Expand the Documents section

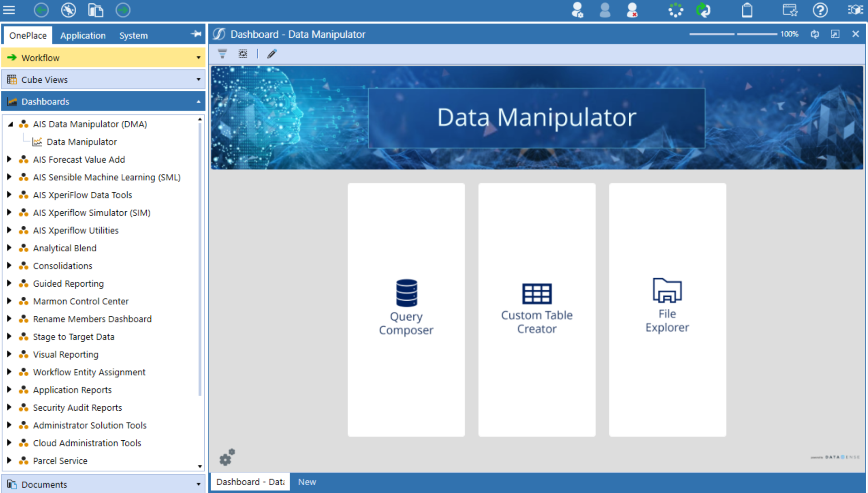point(104,484)
